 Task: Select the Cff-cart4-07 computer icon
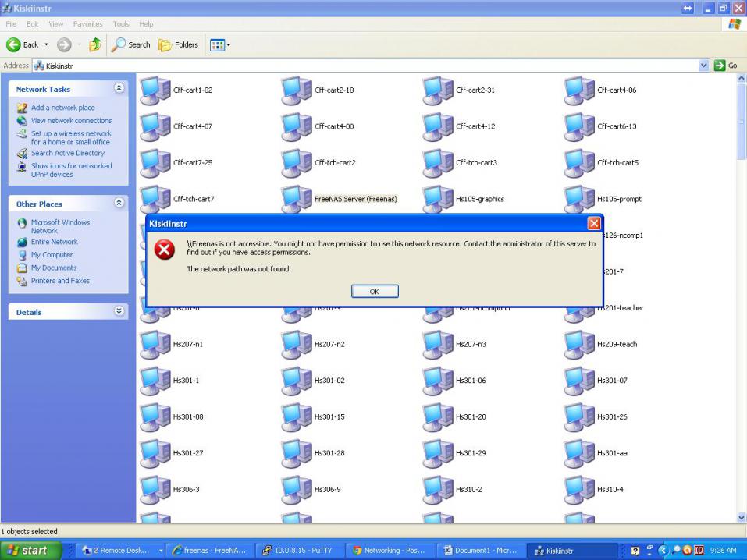[155, 126]
